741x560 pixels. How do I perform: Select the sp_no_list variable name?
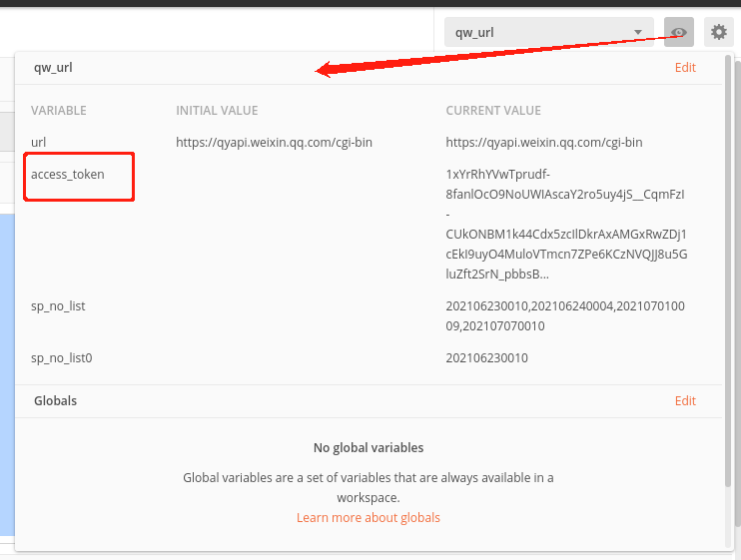pyautogui.click(x=58, y=306)
